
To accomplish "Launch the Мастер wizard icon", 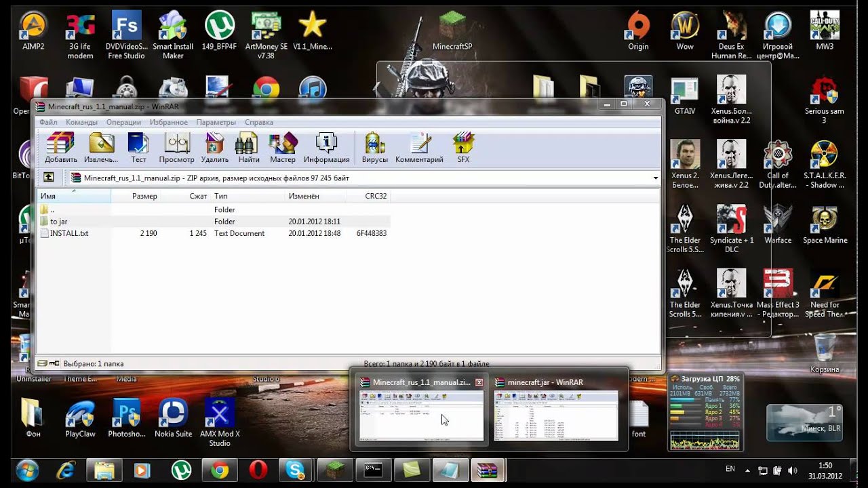I will tap(282, 147).
